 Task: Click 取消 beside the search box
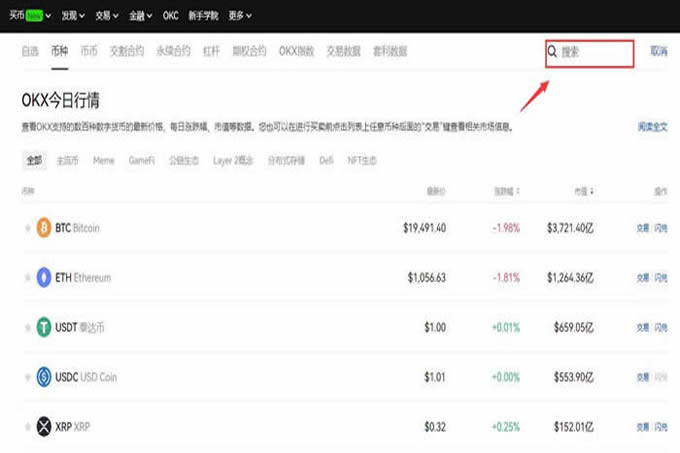[x=658, y=51]
